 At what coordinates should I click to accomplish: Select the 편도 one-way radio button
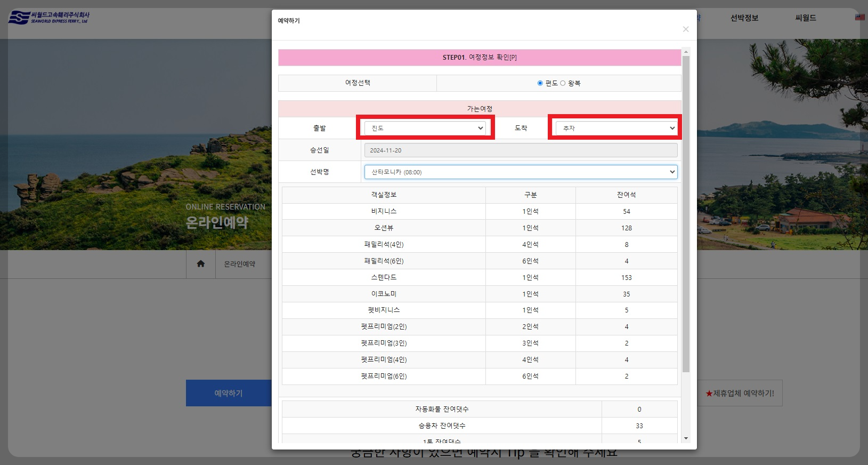coord(540,83)
